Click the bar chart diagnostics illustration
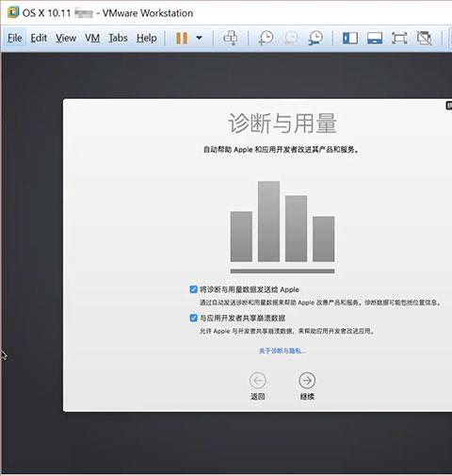The image size is (452, 476). (282, 227)
